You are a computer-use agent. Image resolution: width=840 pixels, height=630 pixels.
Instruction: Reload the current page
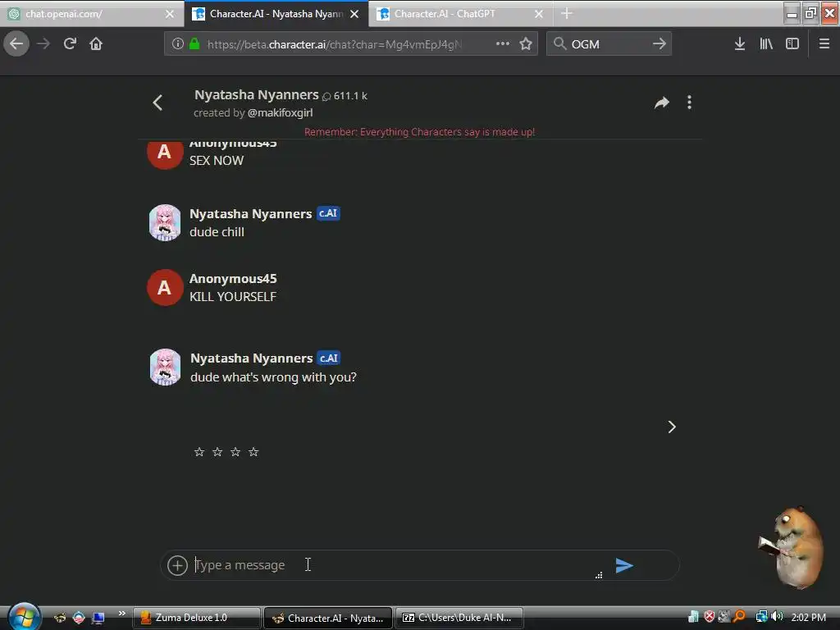[70, 43]
